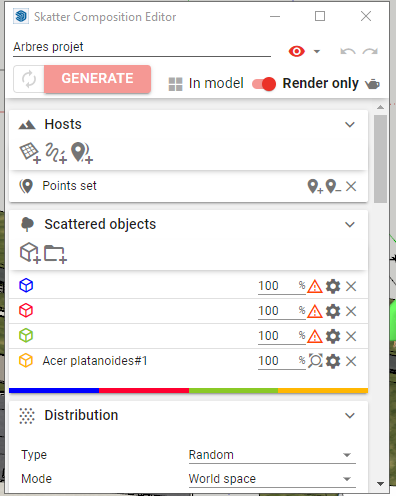Collapse the Scattered objects section
Image resolution: width=396 pixels, height=496 pixels.
click(x=350, y=225)
